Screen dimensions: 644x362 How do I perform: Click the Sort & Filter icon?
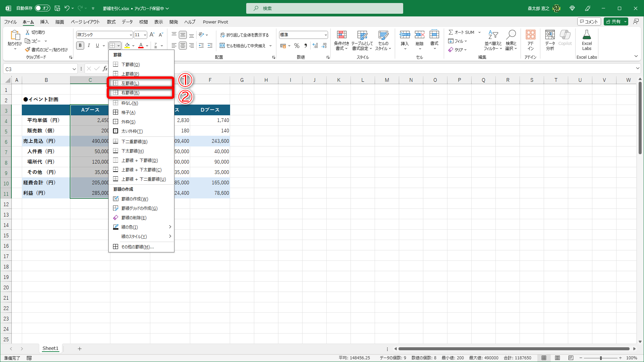(x=493, y=35)
